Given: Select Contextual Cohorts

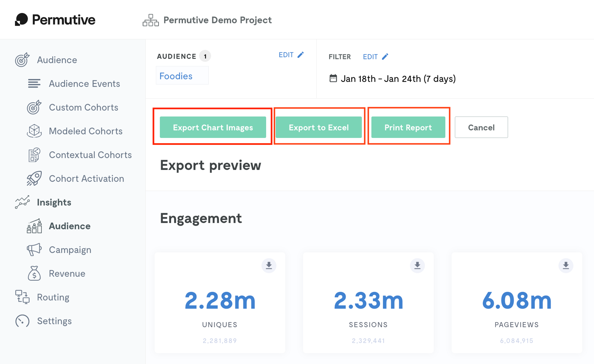Looking at the screenshot, I should coord(90,155).
